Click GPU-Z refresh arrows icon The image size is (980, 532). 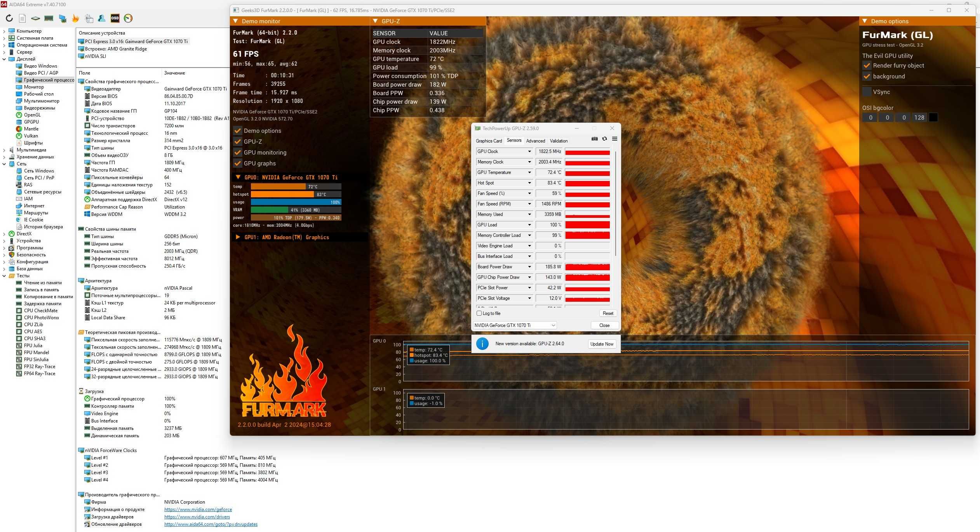pyautogui.click(x=604, y=139)
